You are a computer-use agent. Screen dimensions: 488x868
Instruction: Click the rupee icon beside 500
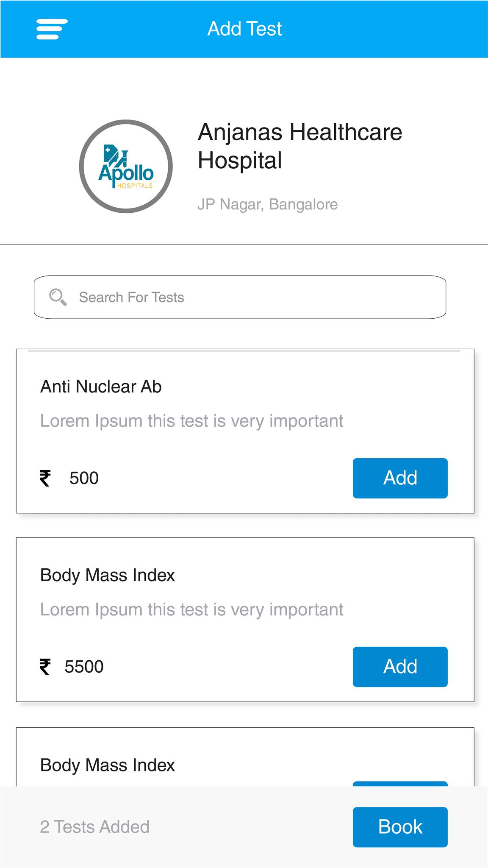point(45,478)
